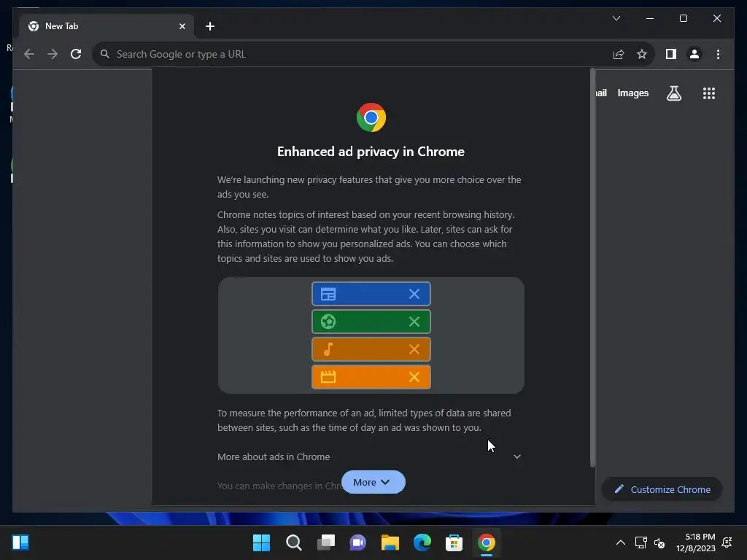Remove the blue news topic chip
This screenshot has height=560, width=747.
click(414, 295)
